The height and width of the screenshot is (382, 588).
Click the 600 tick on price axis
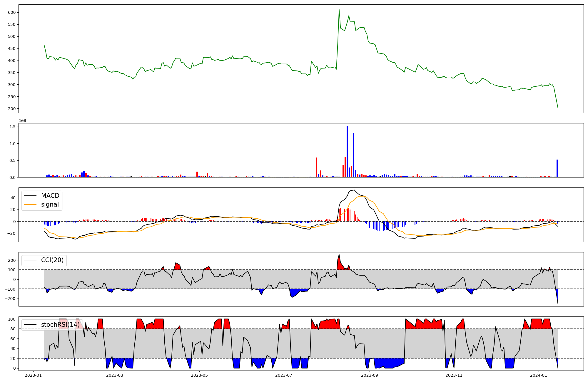[12, 12]
